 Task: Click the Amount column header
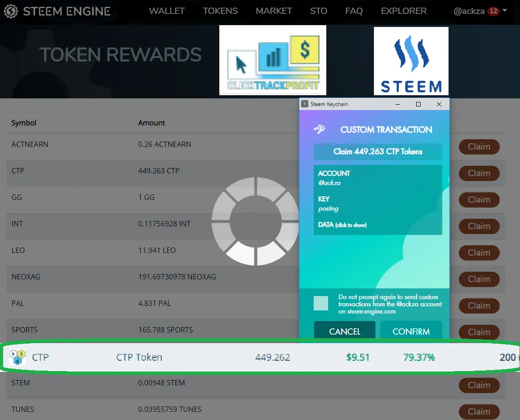click(151, 123)
